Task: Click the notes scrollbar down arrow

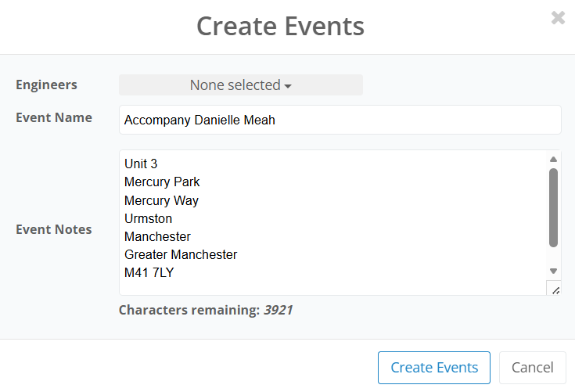Action: coord(553,271)
